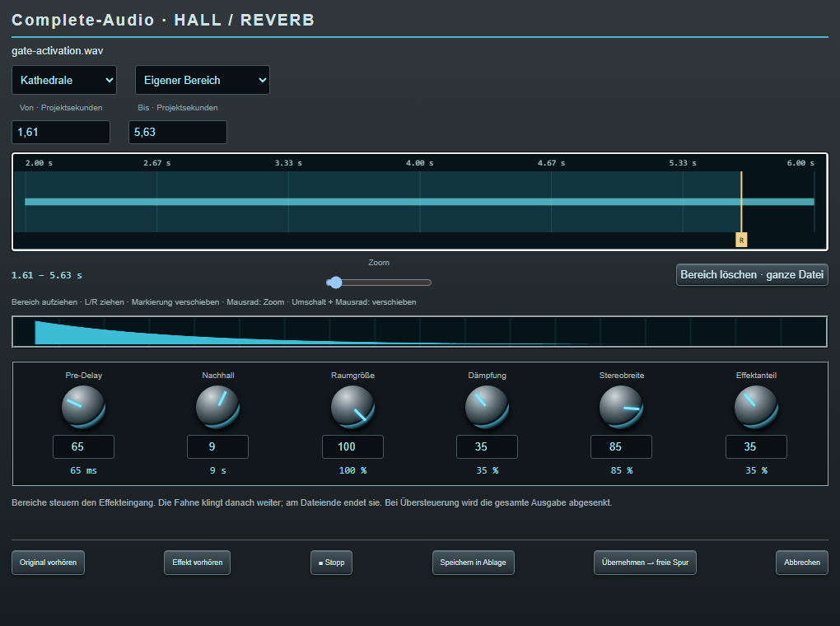Click the gate-activation.wav file name
This screenshot has width=840, height=626.
click(x=58, y=51)
